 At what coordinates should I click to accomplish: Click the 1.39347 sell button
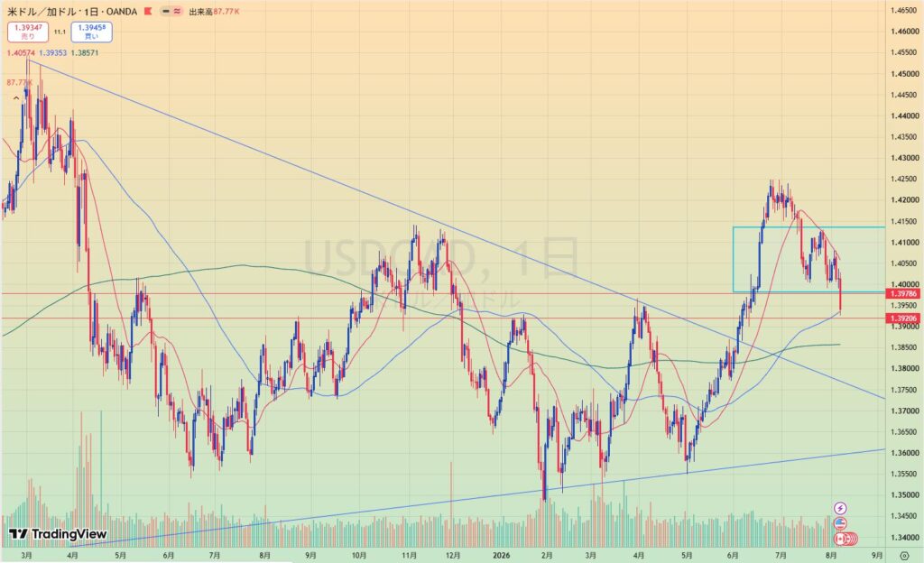tap(28, 32)
